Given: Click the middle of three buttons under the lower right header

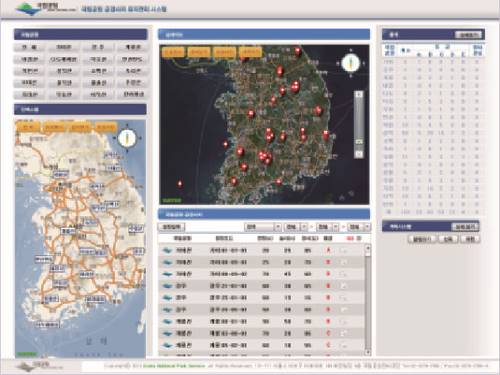Looking at the screenshot, I should pos(448,239).
